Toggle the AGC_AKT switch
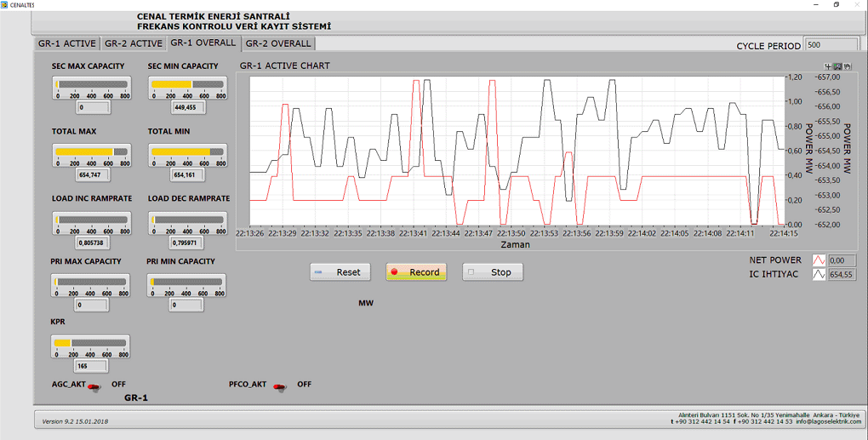Viewport: 868px width, 440px height. [x=94, y=386]
